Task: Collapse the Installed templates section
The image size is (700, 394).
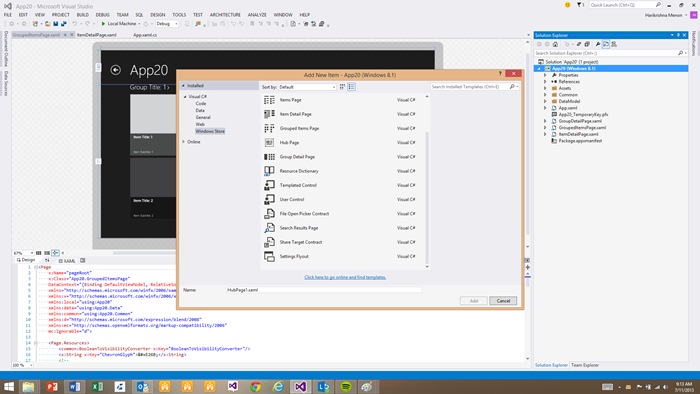Action: pos(183,86)
